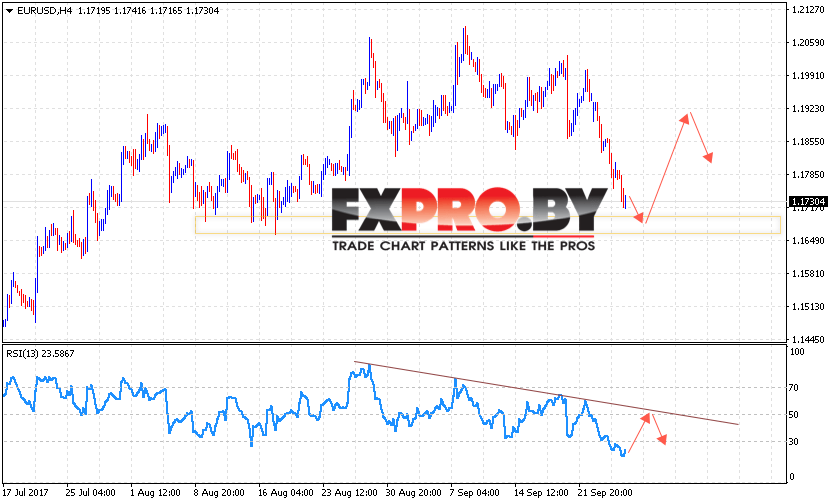Click price axis value 1.14450
829x504 pixels.
(x=808, y=340)
